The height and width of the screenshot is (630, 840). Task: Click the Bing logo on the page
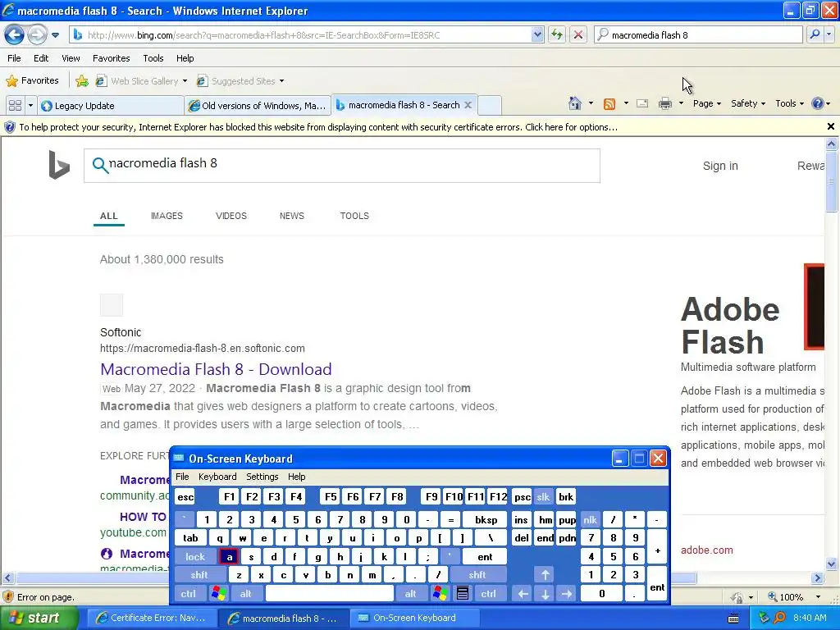59,165
